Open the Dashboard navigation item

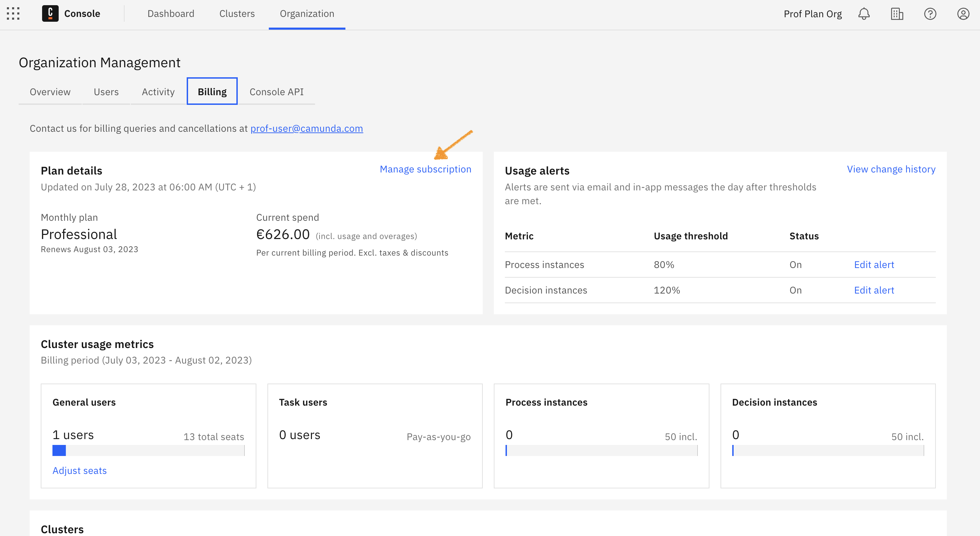(171, 14)
